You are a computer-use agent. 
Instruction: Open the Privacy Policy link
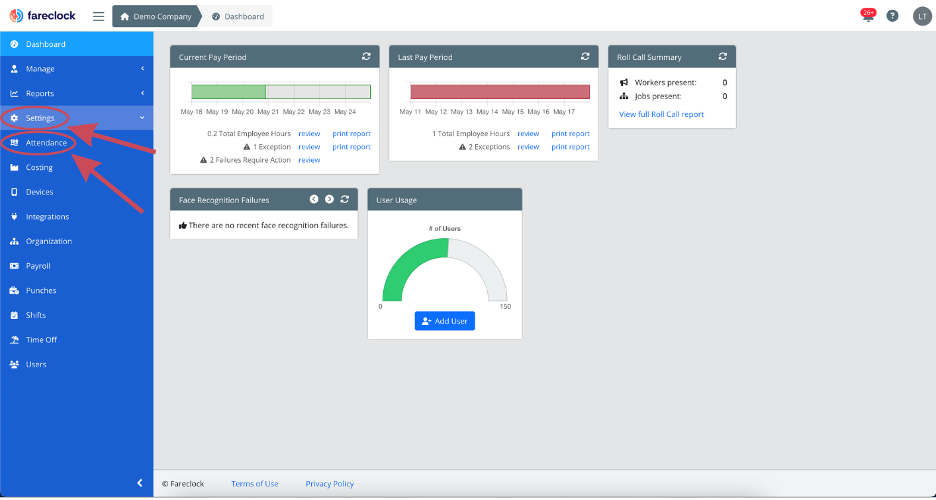330,484
